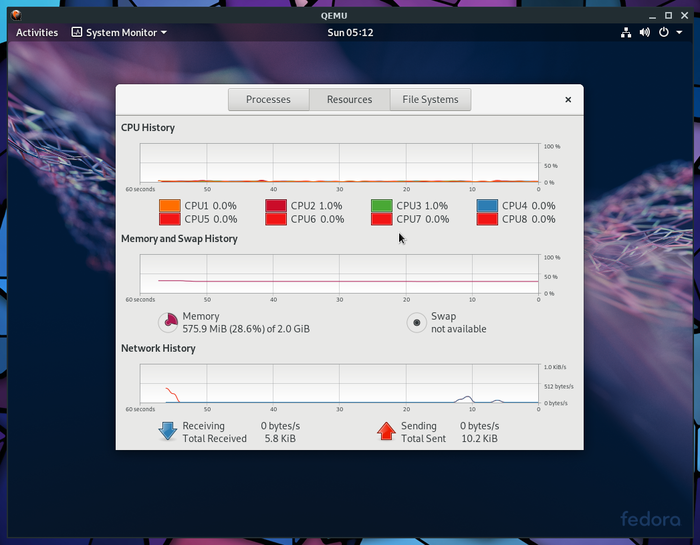Click the Memory pie chart icon

(168, 322)
